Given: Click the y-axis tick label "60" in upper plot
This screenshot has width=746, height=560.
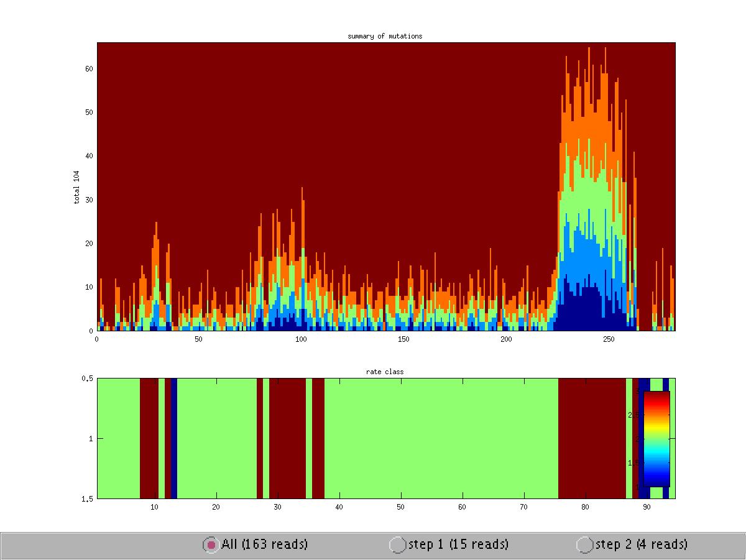Looking at the screenshot, I should coord(89,68).
